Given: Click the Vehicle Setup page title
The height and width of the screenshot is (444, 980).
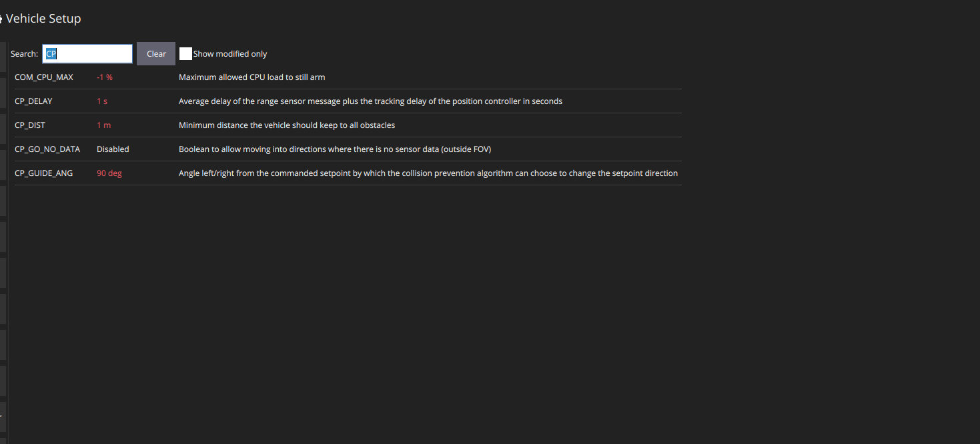Looking at the screenshot, I should pyautogui.click(x=43, y=19).
